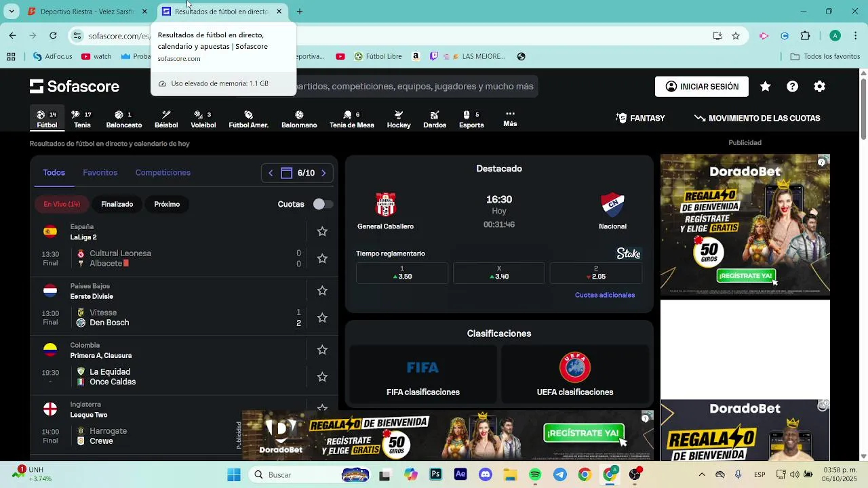868x488 pixels.
Task: Open the Dardos sport category
Action: [x=435, y=119]
